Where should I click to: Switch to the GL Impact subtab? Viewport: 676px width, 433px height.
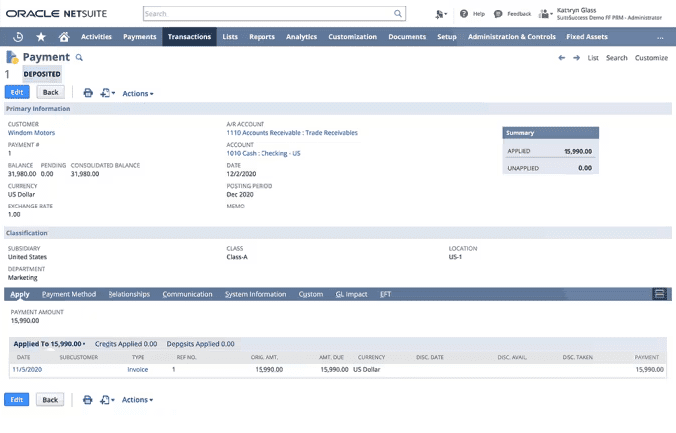click(351, 294)
